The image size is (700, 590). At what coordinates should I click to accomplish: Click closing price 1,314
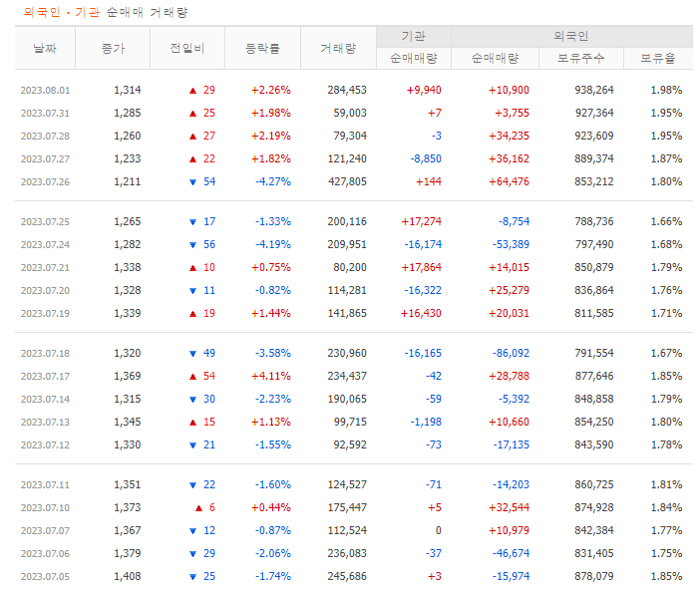(128, 90)
